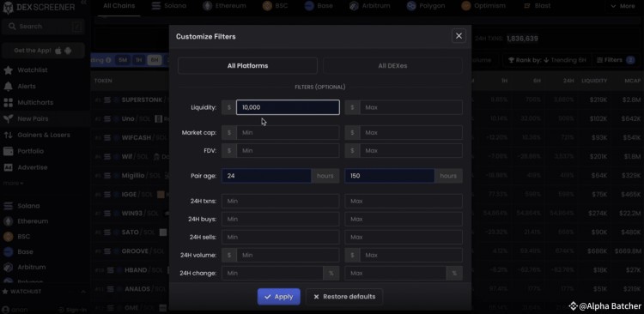Select the Ethereum chain icon in sidebar
Image resolution: width=644 pixels, height=314 pixels.
pos(9,221)
